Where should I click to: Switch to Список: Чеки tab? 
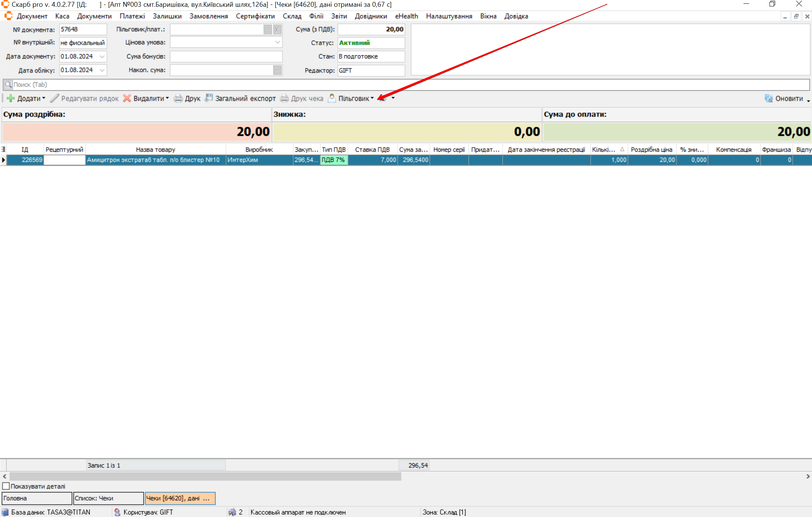coord(108,498)
